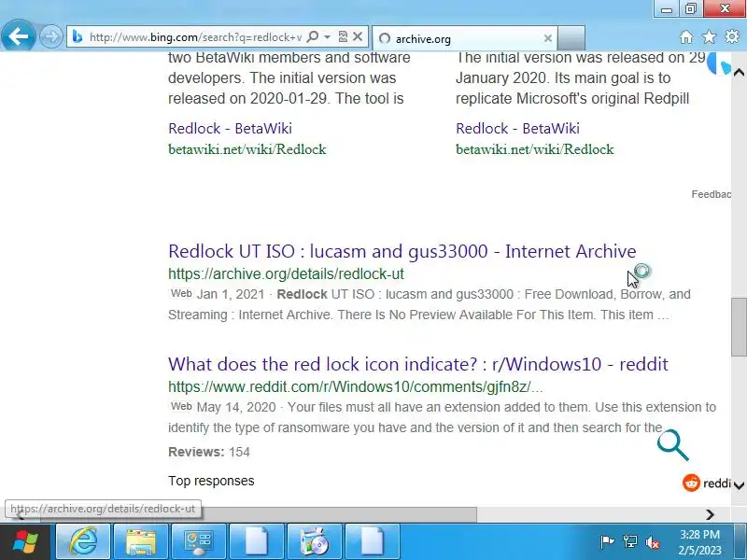Click the reddit logo icon

click(691, 483)
